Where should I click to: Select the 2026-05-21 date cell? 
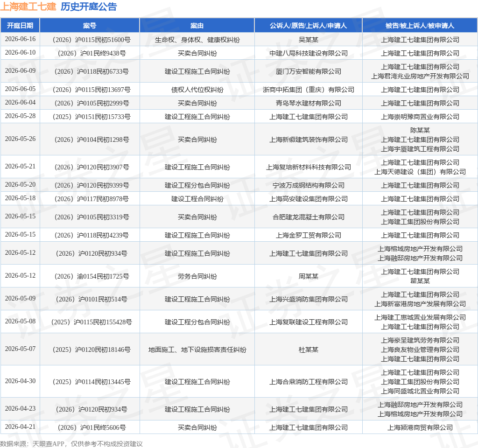click(x=20, y=167)
